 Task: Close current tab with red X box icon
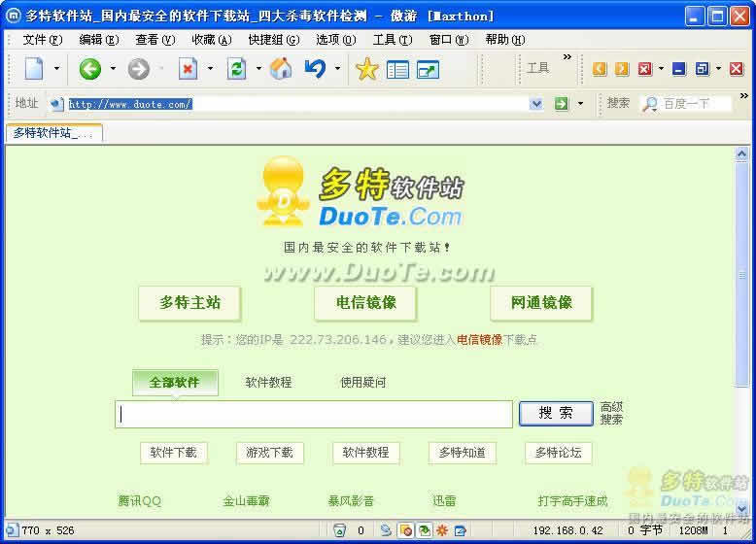(x=644, y=69)
